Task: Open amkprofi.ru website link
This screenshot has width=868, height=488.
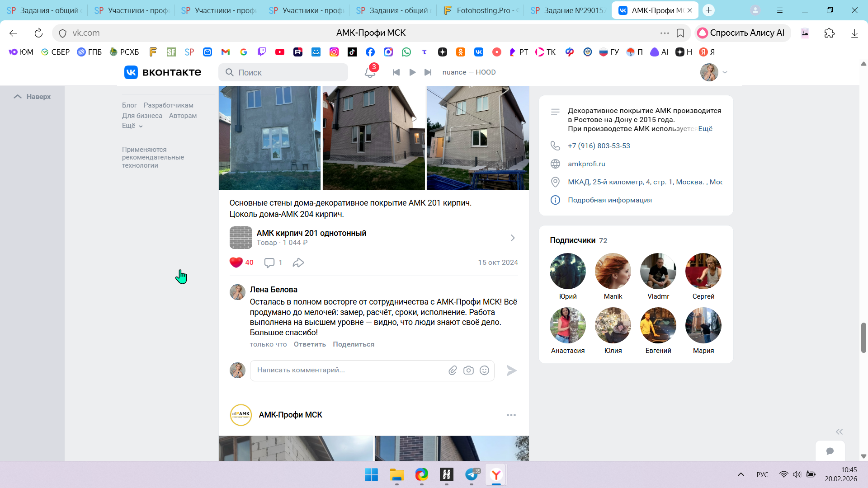Action: [586, 164]
